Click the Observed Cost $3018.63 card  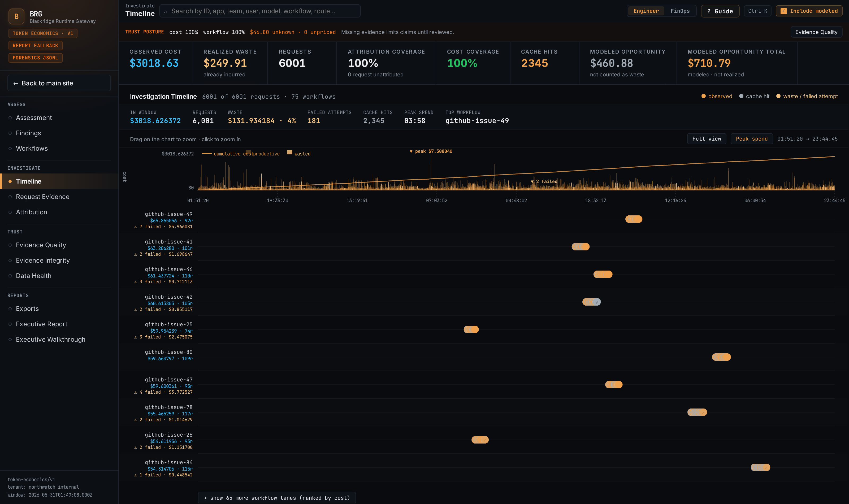pyautogui.click(x=156, y=63)
